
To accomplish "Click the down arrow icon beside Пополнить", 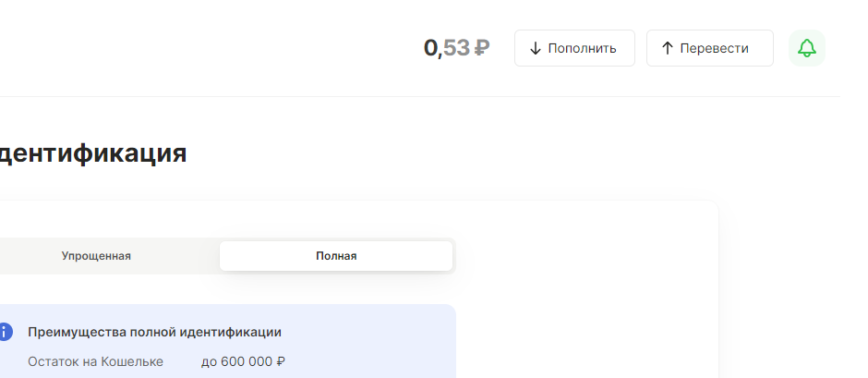I will click(535, 49).
